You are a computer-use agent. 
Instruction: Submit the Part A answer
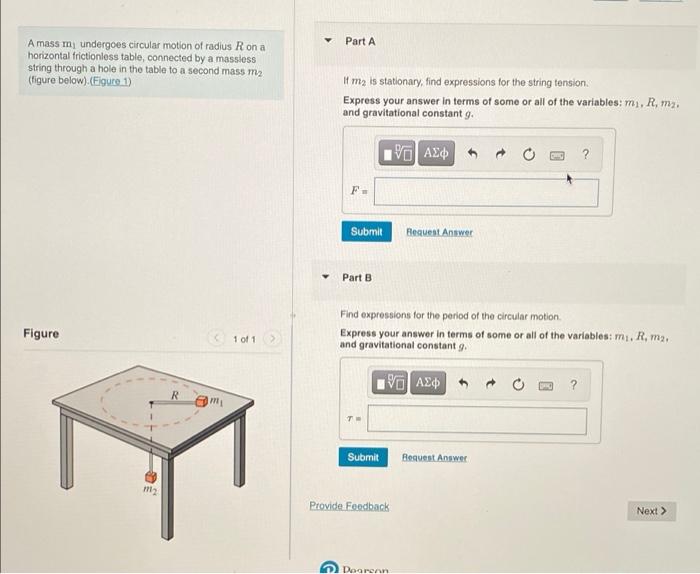(x=367, y=232)
